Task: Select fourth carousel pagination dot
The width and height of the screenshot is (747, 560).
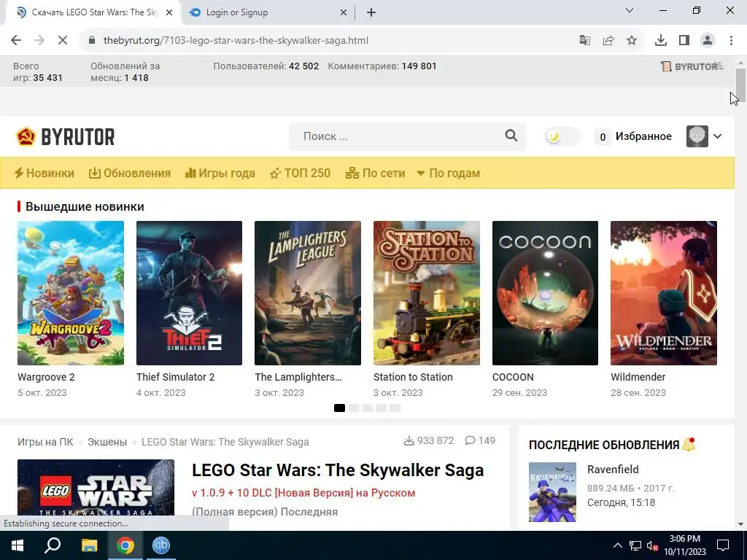Action: [381, 408]
